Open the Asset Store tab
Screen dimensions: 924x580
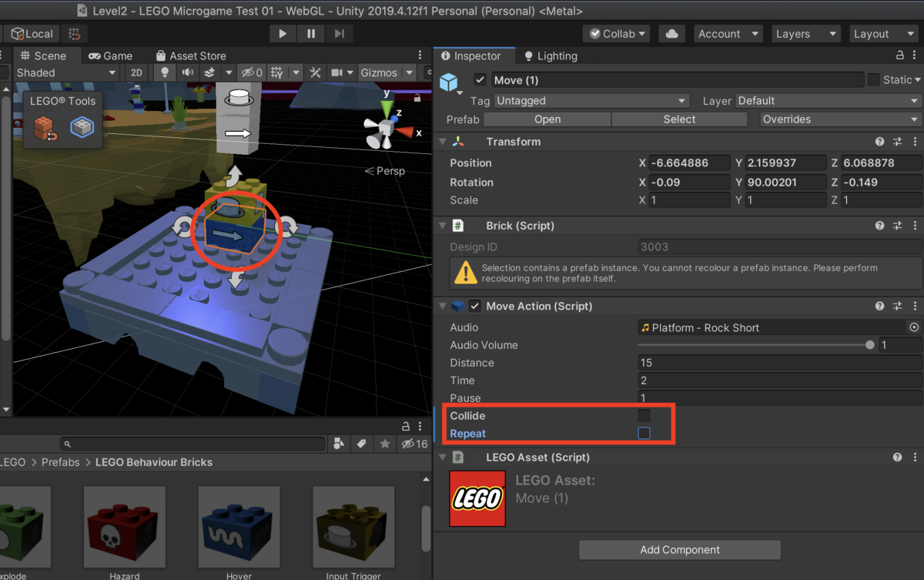[x=191, y=55]
